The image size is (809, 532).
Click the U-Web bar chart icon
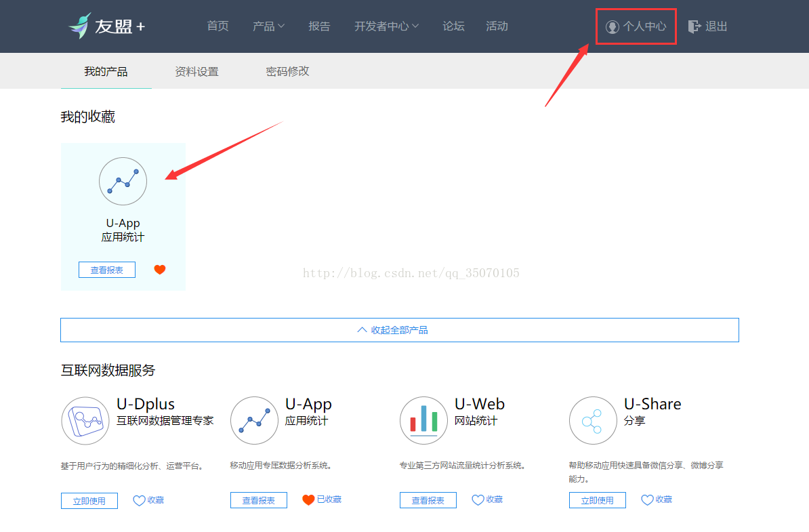point(423,421)
